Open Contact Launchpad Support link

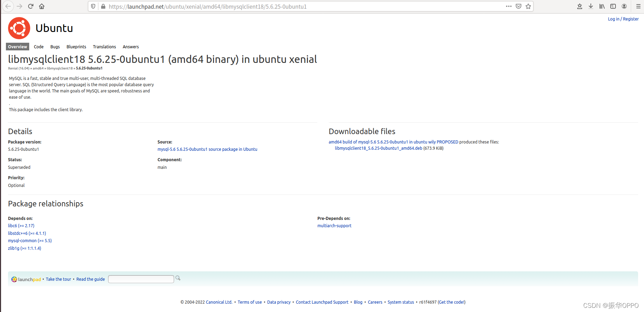click(x=322, y=302)
